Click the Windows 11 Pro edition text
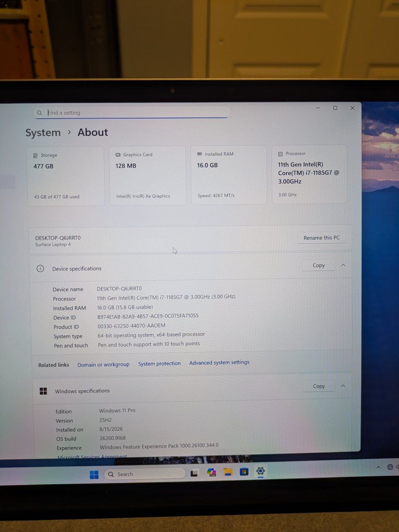This screenshot has width=399, height=532. coord(117,411)
